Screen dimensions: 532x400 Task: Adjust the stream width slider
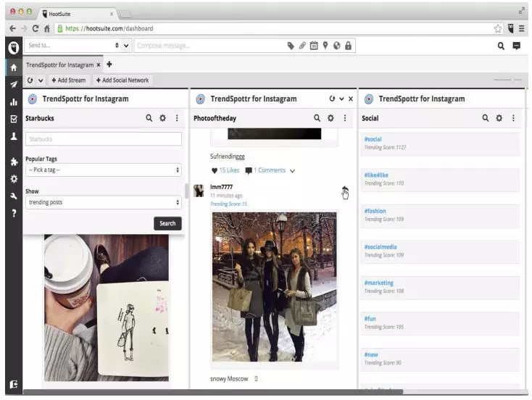point(512,80)
